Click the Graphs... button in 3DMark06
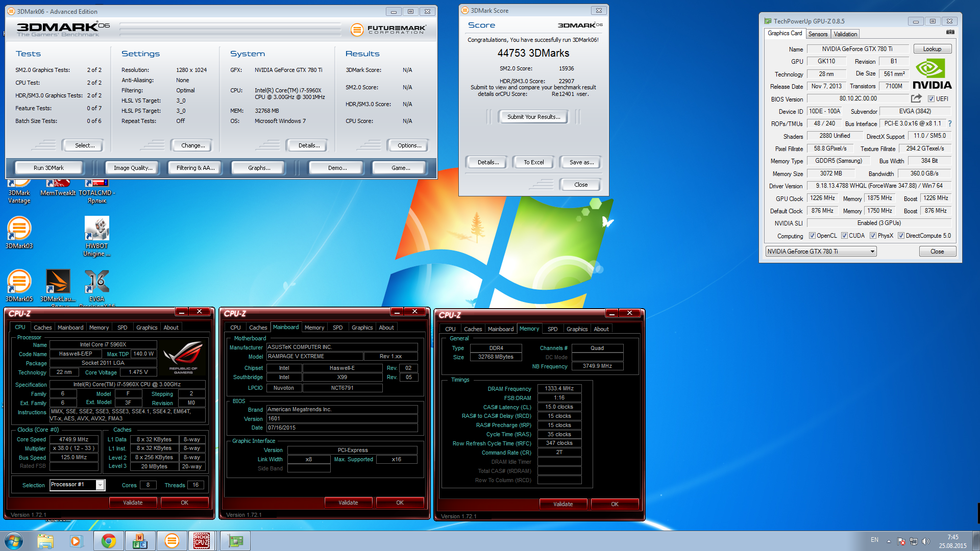The width and height of the screenshot is (980, 551). [x=259, y=168]
